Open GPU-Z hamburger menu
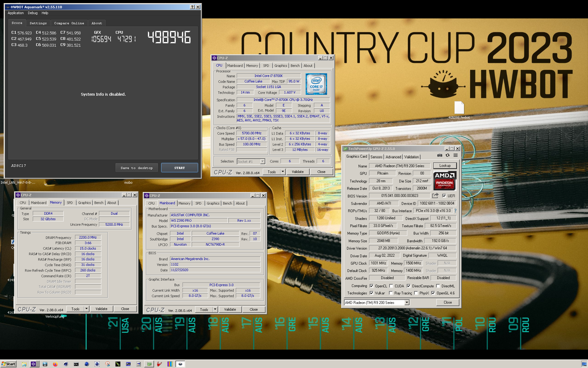Screen dimensions: 588x368 [x=455, y=155]
